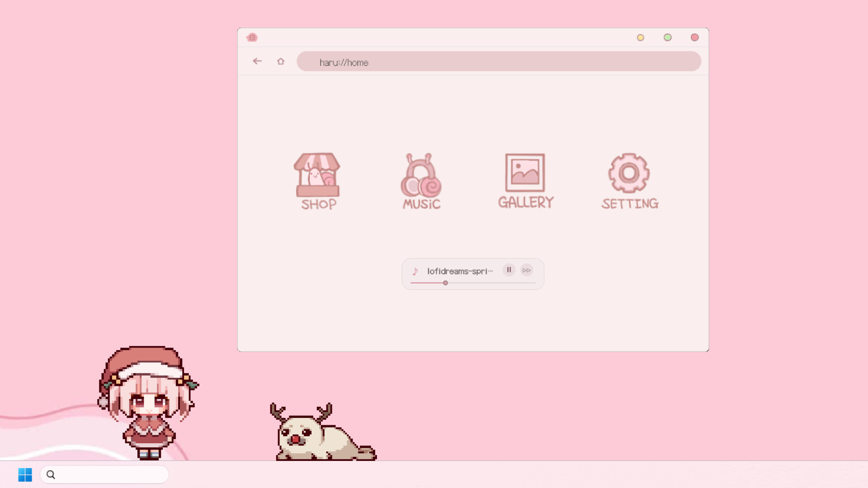Pause the lofidreams track
Screen dimensions: 868x488
coord(509,270)
